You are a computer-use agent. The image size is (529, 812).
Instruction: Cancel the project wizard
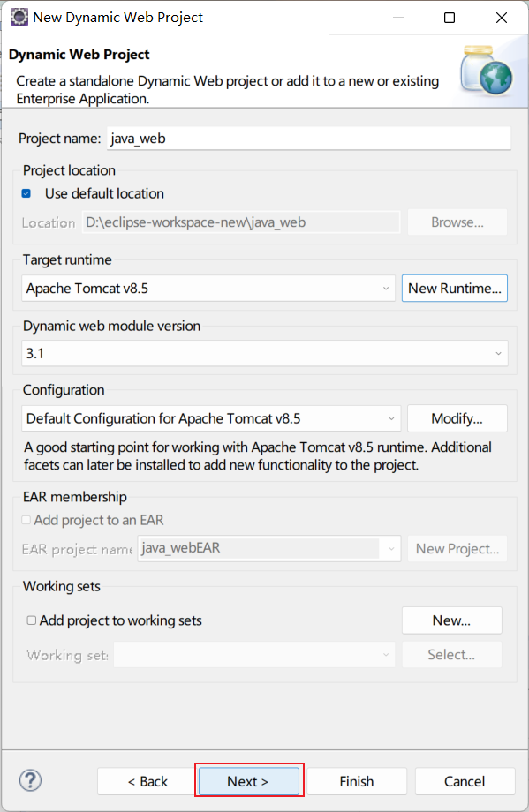(x=465, y=781)
